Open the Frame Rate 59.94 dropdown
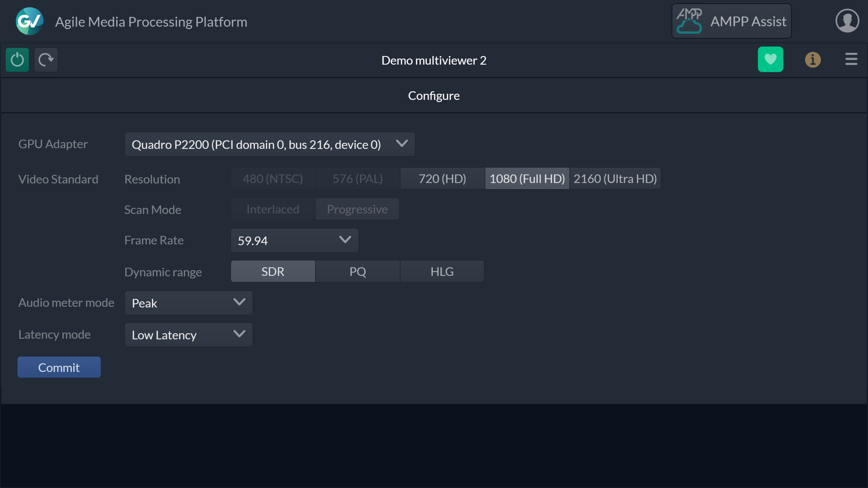Image resolution: width=868 pixels, height=488 pixels. (295, 241)
